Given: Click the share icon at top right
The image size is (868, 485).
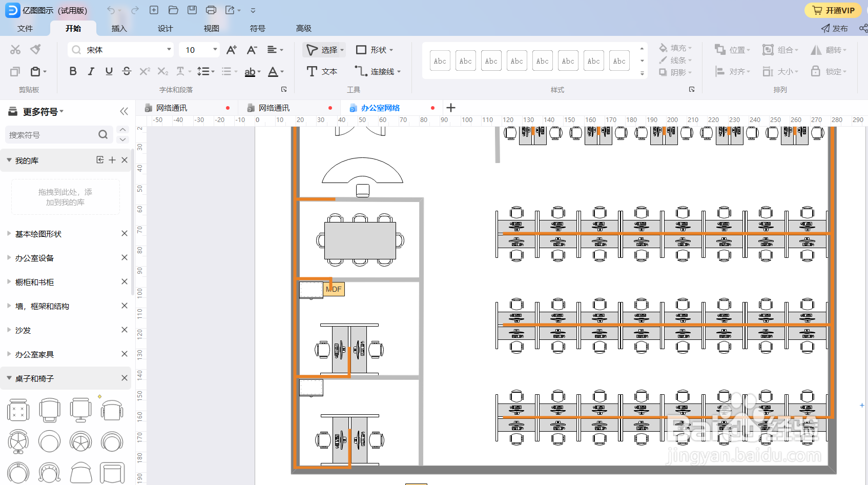Looking at the screenshot, I should [863, 28].
